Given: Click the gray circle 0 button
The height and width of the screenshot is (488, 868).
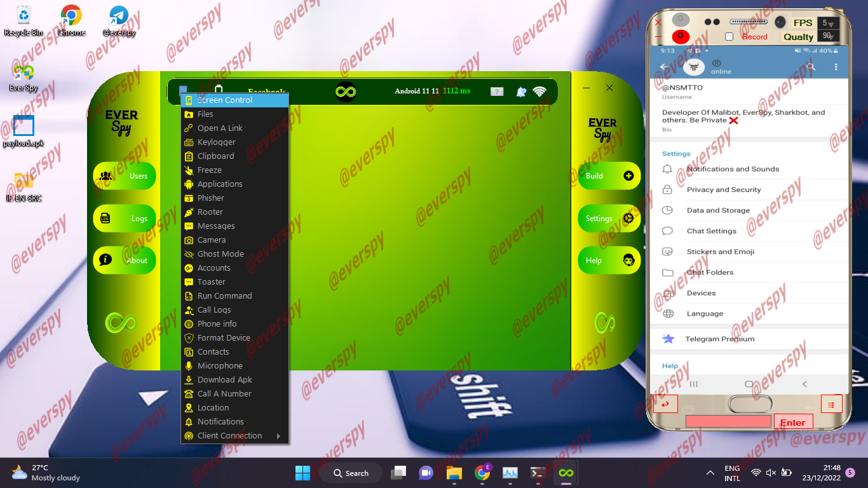Looking at the screenshot, I should point(681,20).
